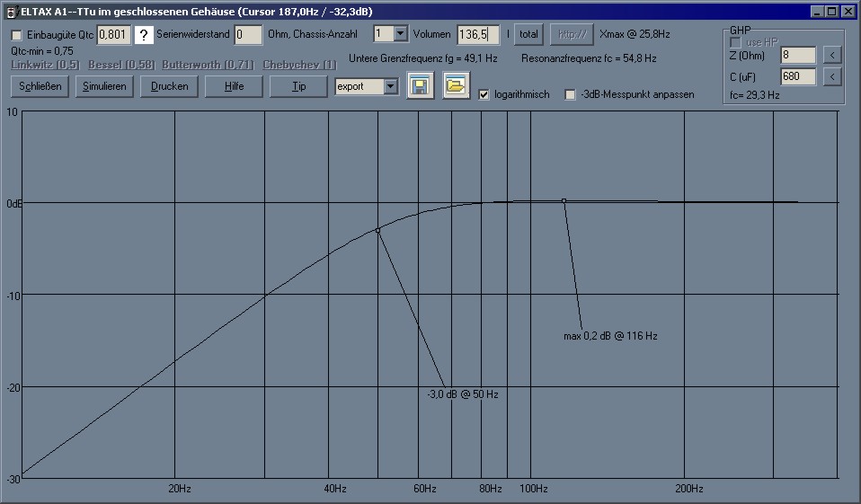Click arrow button next to C (uF)

pos(832,76)
